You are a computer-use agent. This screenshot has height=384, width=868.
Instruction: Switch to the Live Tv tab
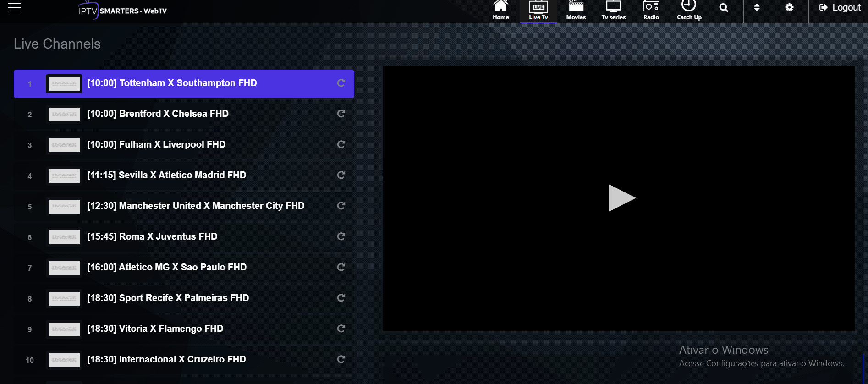pyautogui.click(x=538, y=11)
